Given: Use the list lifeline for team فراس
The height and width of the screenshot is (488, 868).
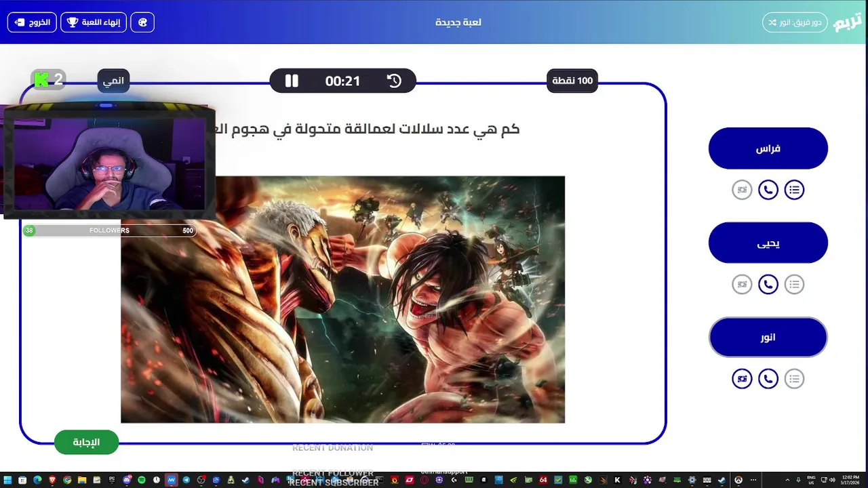Looking at the screenshot, I should point(794,190).
